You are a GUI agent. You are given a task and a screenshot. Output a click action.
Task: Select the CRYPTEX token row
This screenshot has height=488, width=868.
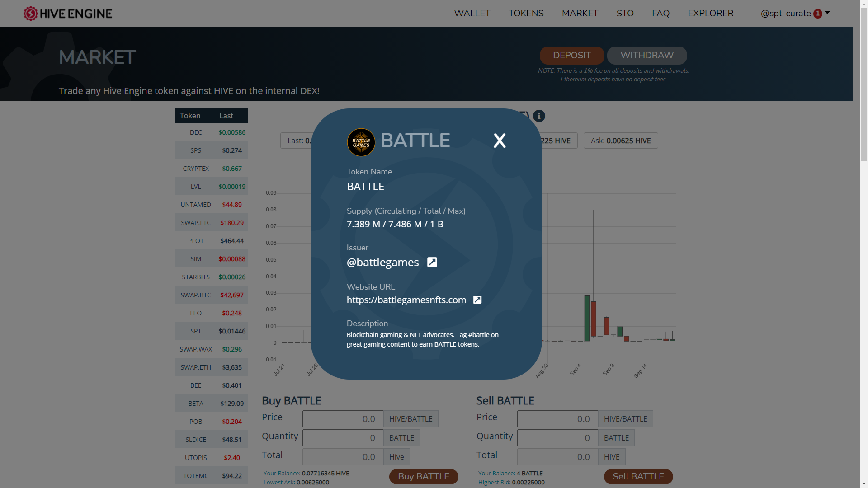tap(212, 169)
